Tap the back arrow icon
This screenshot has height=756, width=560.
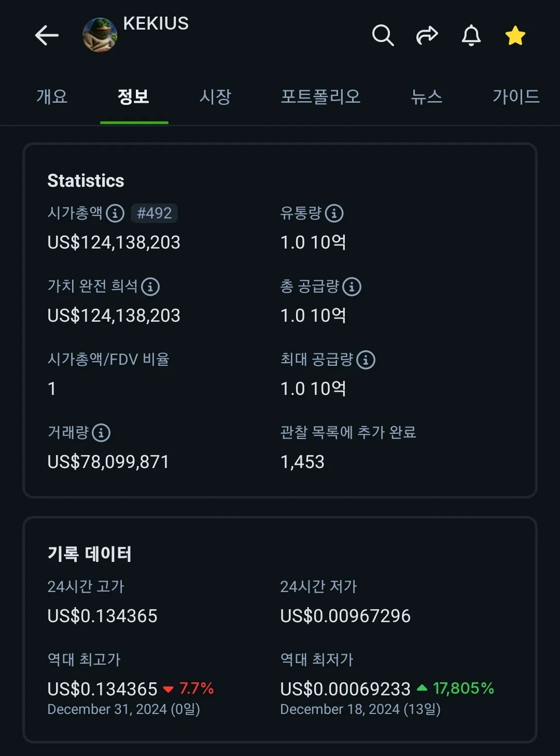pos(47,35)
